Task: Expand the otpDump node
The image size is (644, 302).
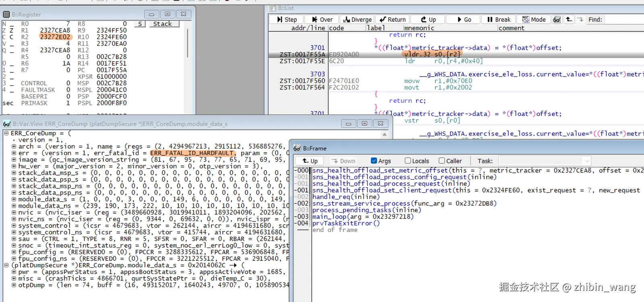Action: pyautogui.click(x=14, y=285)
